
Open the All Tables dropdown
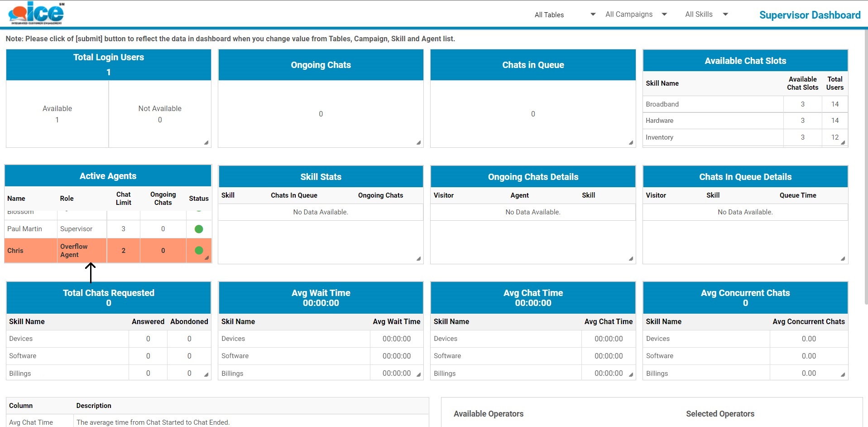[565, 15]
